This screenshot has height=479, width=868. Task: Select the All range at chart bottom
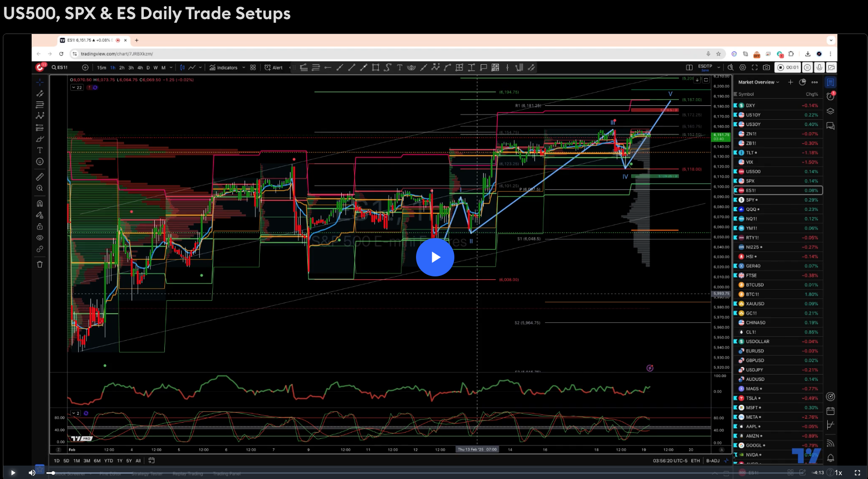pos(138,461)
